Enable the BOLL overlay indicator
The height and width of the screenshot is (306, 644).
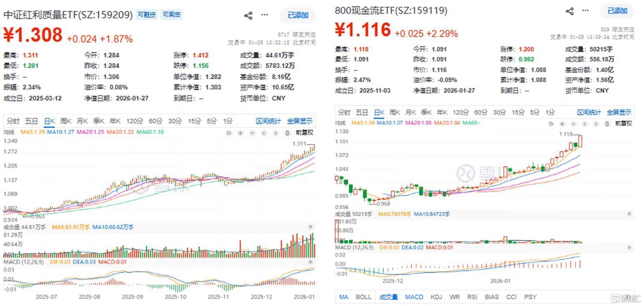click(363, 297)
